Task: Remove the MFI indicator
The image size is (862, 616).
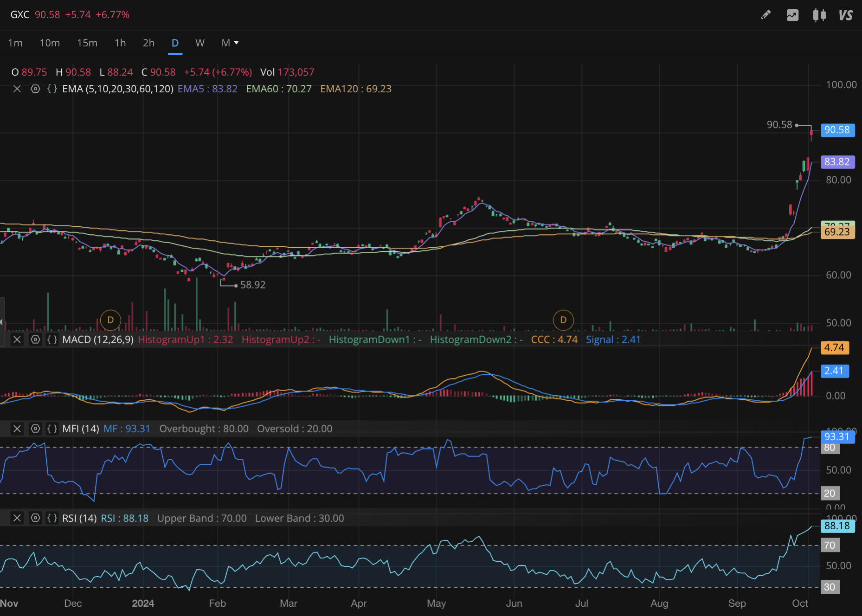Action: point(17,429)
